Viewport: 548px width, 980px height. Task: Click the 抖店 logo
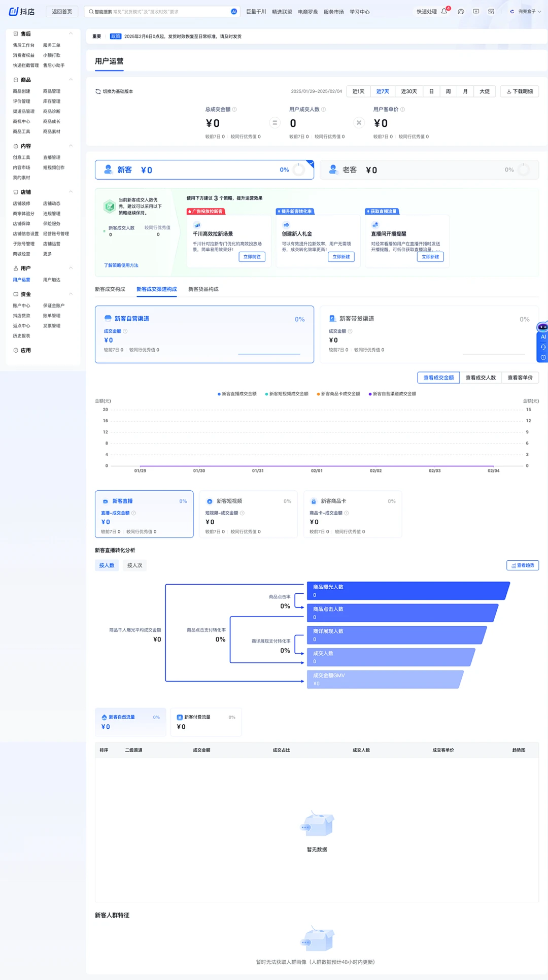point(22,11)
